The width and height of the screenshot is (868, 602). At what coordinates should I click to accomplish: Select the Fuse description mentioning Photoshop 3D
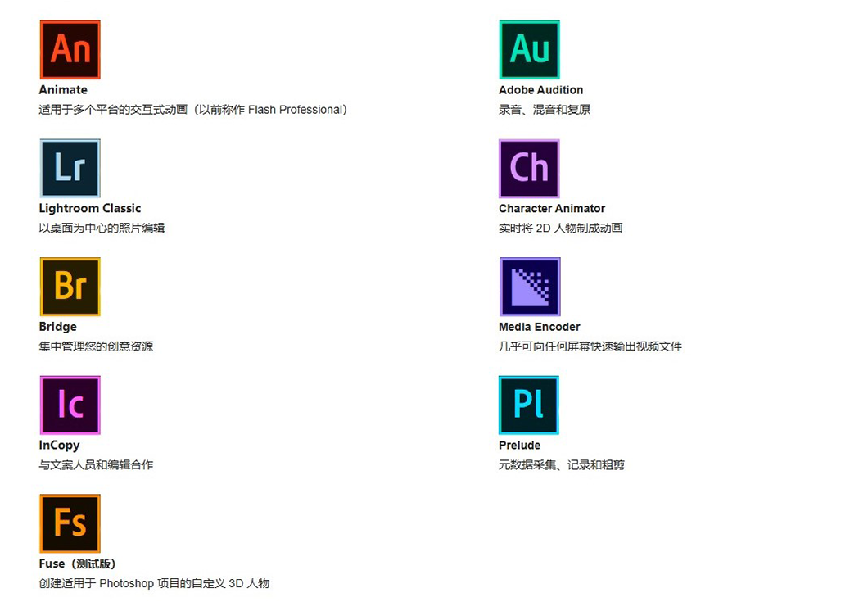[154, 584]
